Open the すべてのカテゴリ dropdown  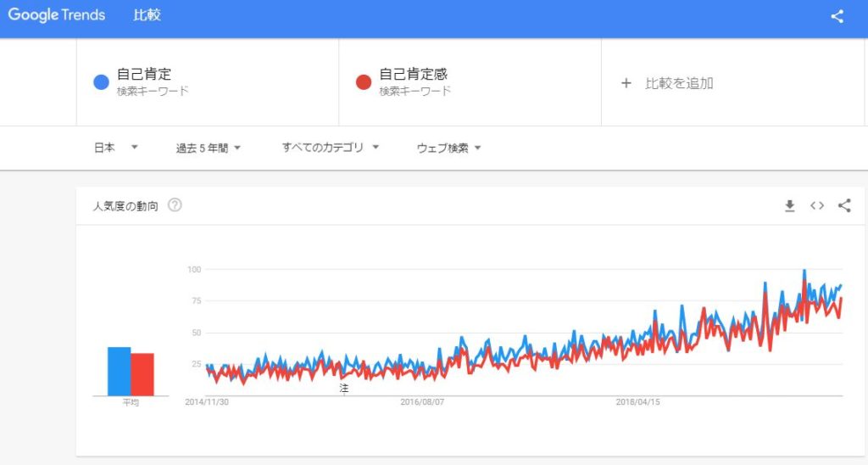(331, 148)
